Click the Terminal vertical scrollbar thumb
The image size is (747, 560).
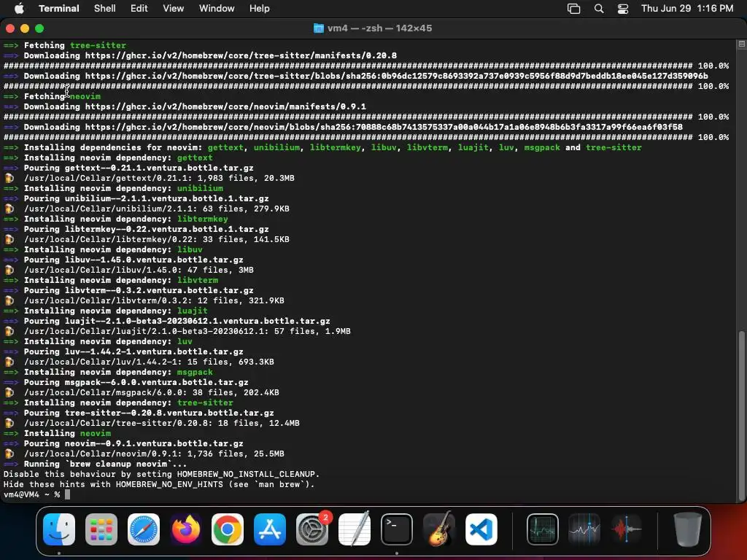(x=741, y=416)
